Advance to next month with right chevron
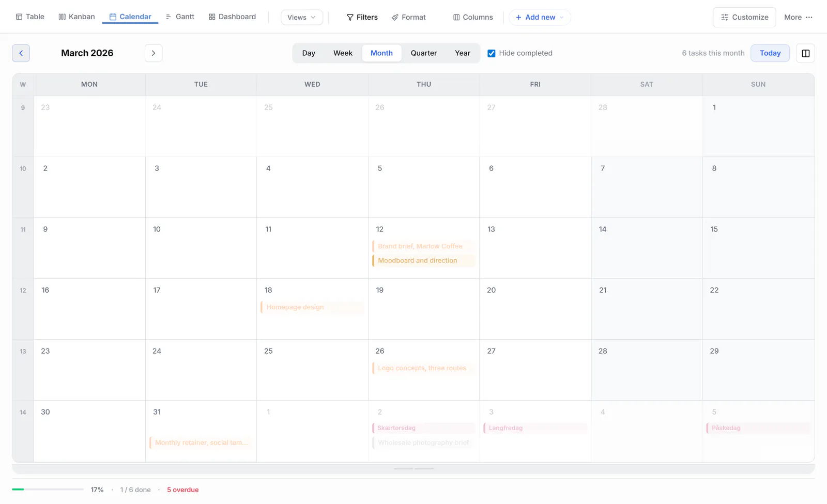The height and width of the screenshot is (504, 827). coord(154,53)
